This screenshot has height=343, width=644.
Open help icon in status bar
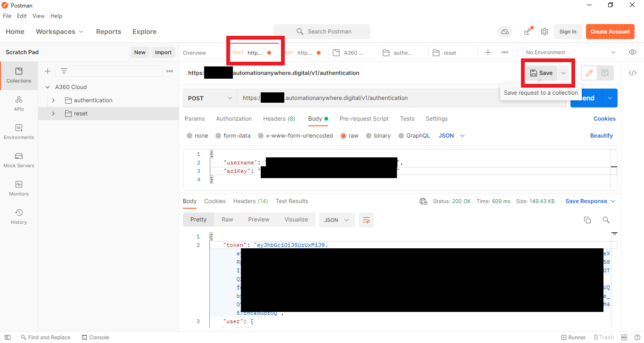[637, 337]
